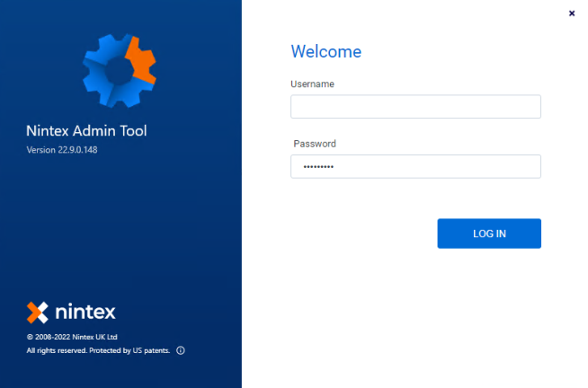This screenshot has height=388, width=588.
Task: Open the patent info icon
Action: coord(181,350)
